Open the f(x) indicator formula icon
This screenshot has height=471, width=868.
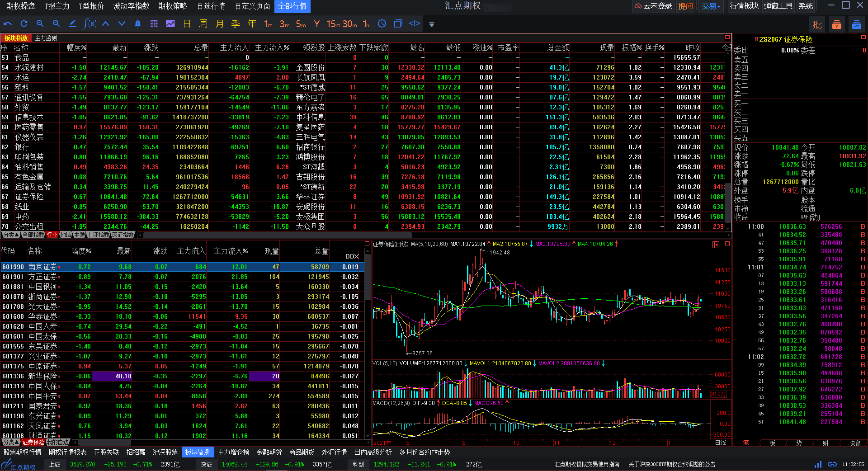(90, 24)
